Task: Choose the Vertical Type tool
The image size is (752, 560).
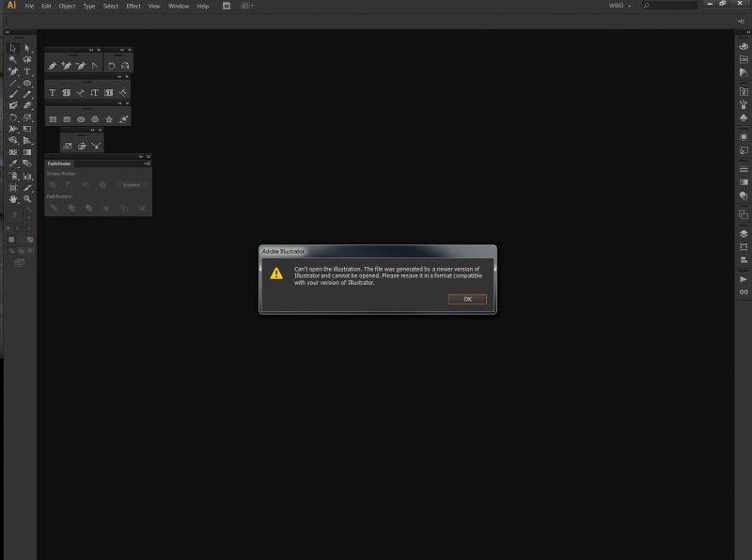Action: (x=95, y=92)
